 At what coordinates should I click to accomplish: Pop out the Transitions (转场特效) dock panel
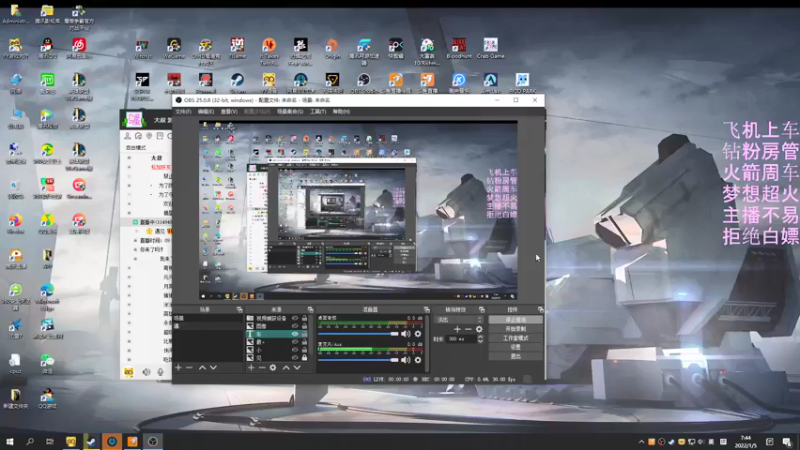(482, 309)
